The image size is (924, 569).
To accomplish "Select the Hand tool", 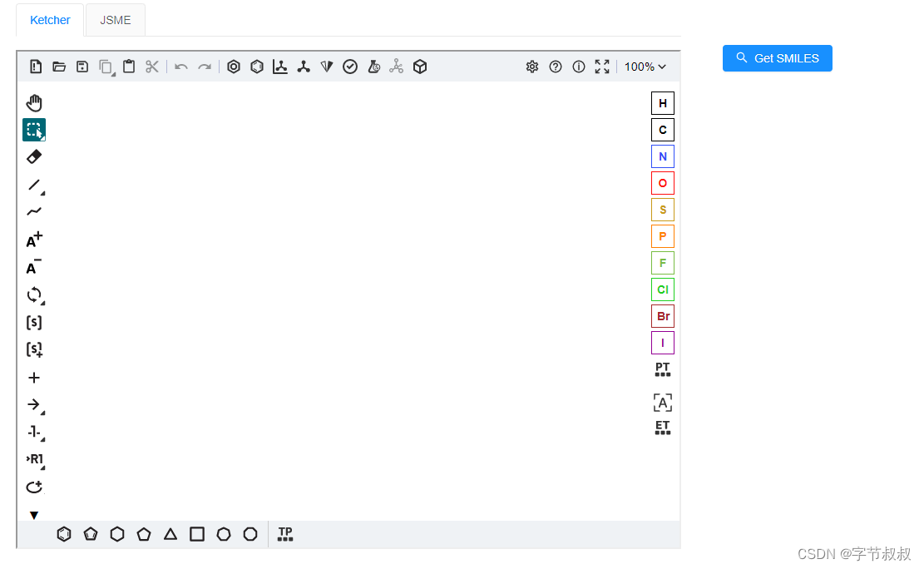I will (34, 102).
